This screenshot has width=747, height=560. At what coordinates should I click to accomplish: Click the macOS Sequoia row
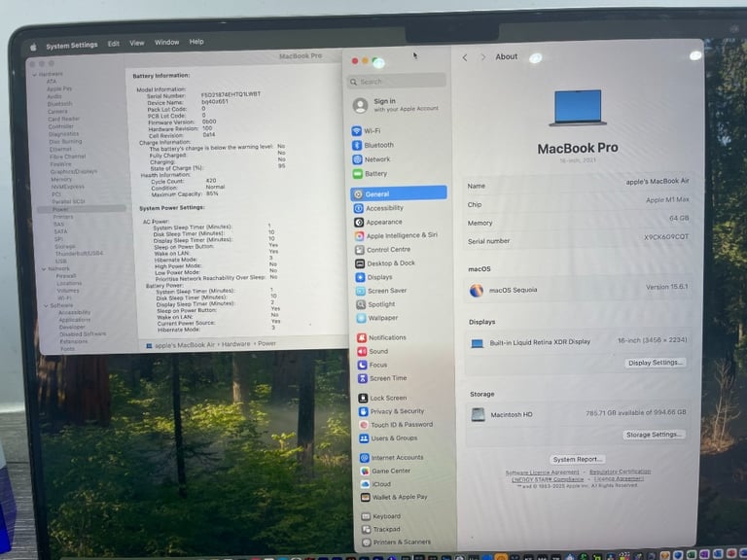tap(579, 290)
